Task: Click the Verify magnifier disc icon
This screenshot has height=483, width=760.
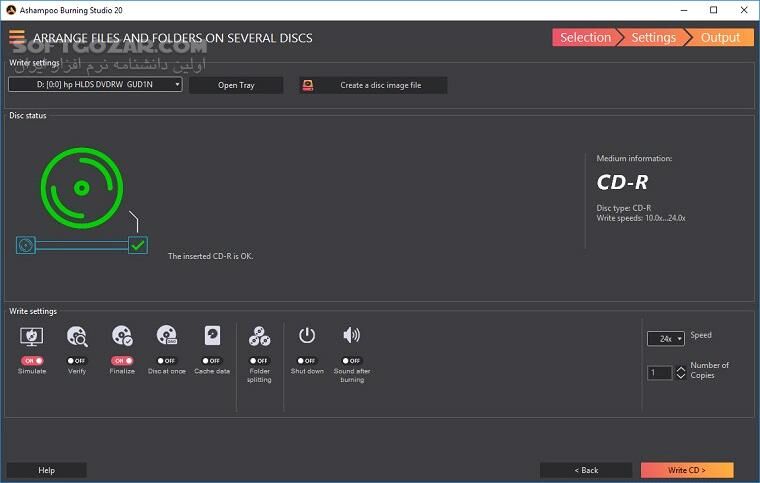Action: tap(77, 336)
